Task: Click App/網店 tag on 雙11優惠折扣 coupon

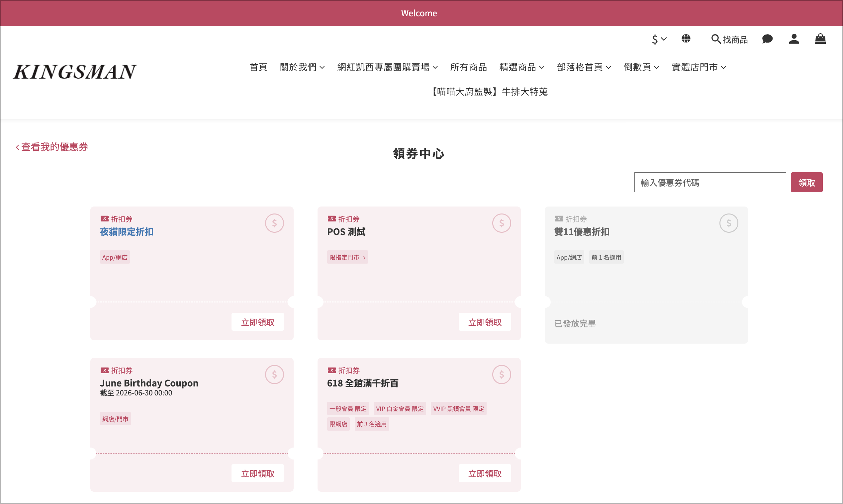Action: [569, 257]
